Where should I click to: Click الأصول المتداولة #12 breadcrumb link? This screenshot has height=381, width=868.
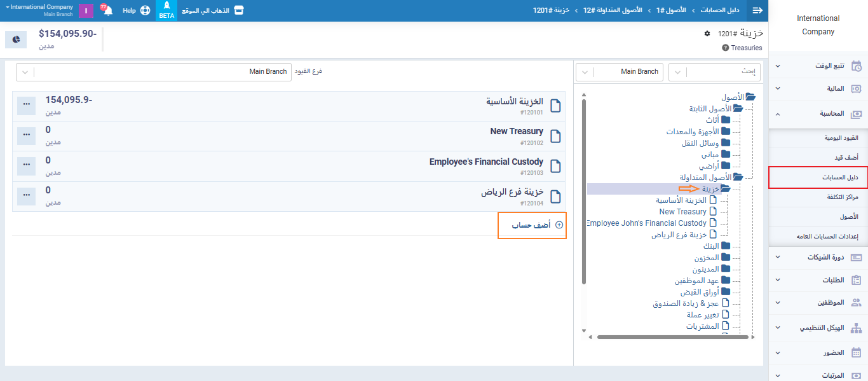612,11
